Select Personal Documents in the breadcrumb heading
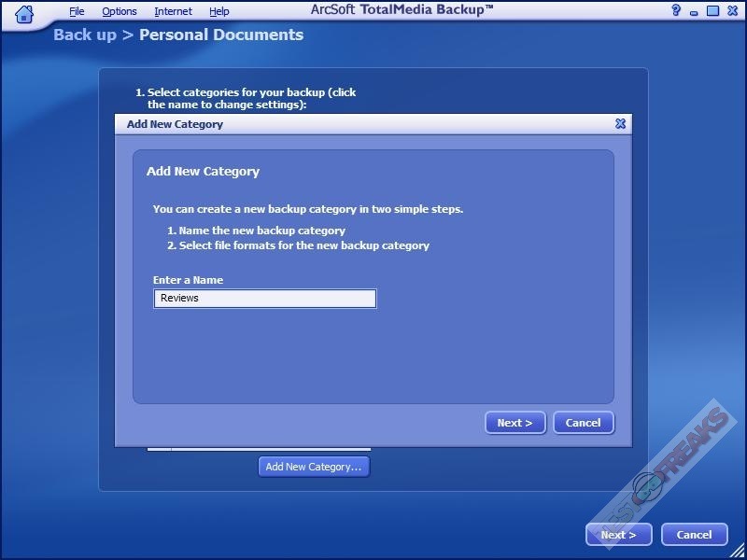The width and height of the screenshot is (747, 560). point(221,35)
